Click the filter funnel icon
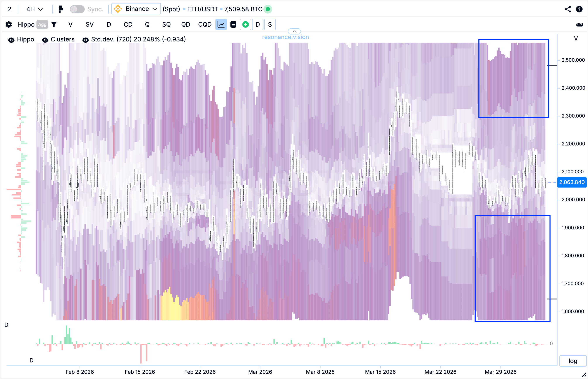The height and width of the screenshot is (379, 588). pyautogui.click(x=54, y=24)
